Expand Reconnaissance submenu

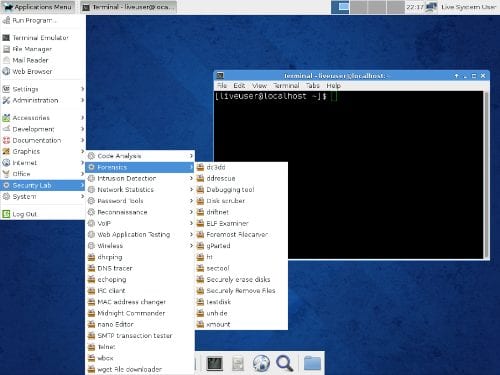[x=140, y=212]
